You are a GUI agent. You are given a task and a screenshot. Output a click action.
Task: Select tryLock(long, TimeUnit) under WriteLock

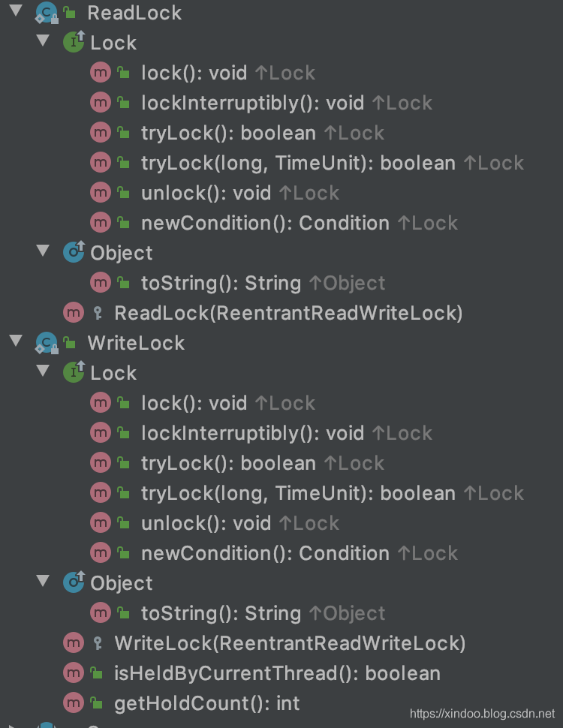297,493
